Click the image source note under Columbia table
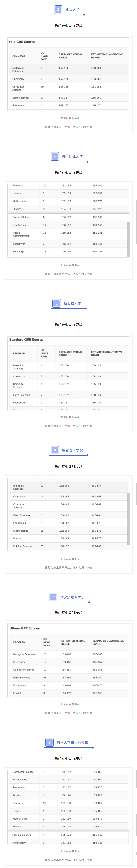The height and width of the screenshot is (868, 137). [68, 274]
